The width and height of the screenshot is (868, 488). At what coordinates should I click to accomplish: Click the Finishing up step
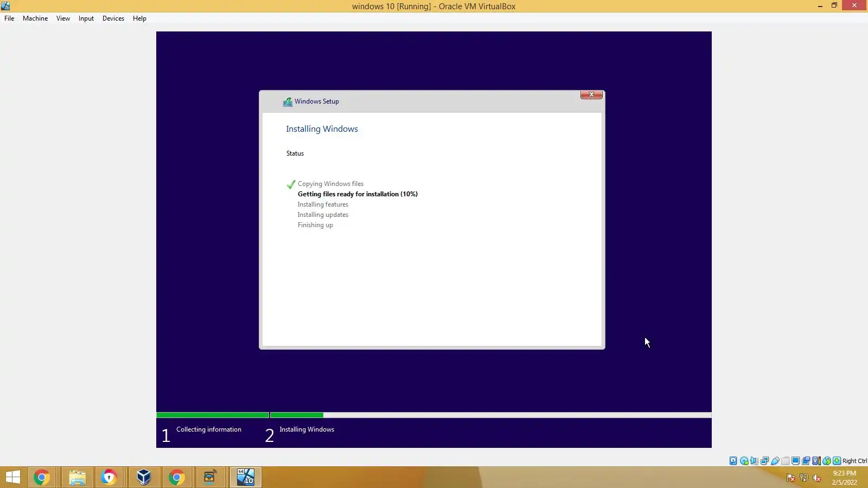coord(315,225)
